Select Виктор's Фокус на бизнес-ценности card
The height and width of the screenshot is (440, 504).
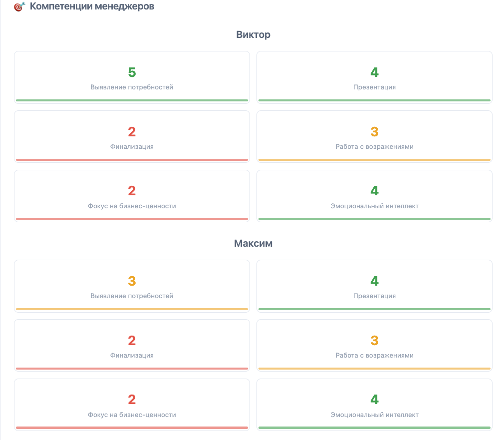pyautogui.click(x=132, y=196)
